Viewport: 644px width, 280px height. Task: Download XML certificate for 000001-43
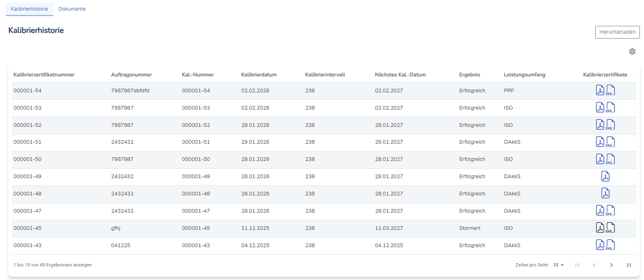point(610,245)
